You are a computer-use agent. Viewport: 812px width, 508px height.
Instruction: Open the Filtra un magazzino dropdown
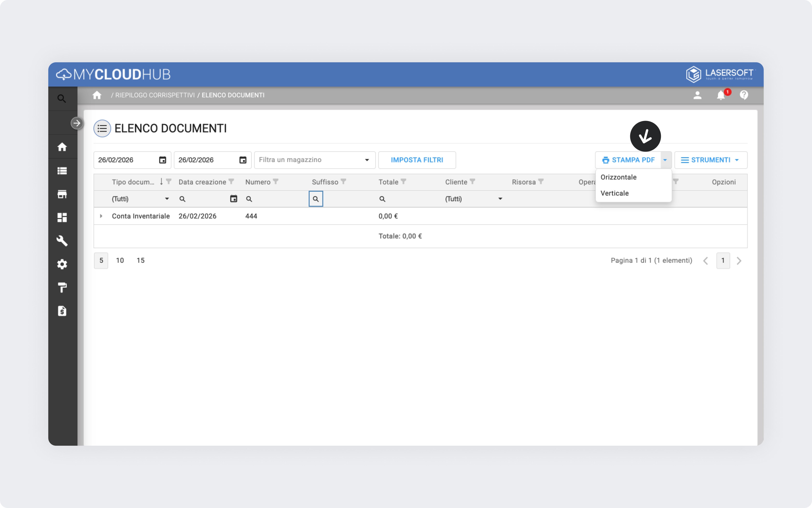pyautogui.click(x=367, y=160)
